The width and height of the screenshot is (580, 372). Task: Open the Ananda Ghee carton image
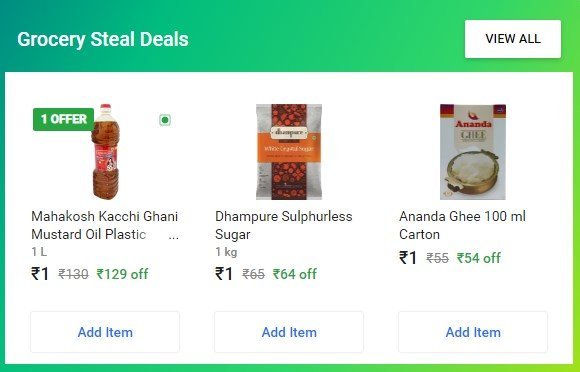tap(473, 152)
